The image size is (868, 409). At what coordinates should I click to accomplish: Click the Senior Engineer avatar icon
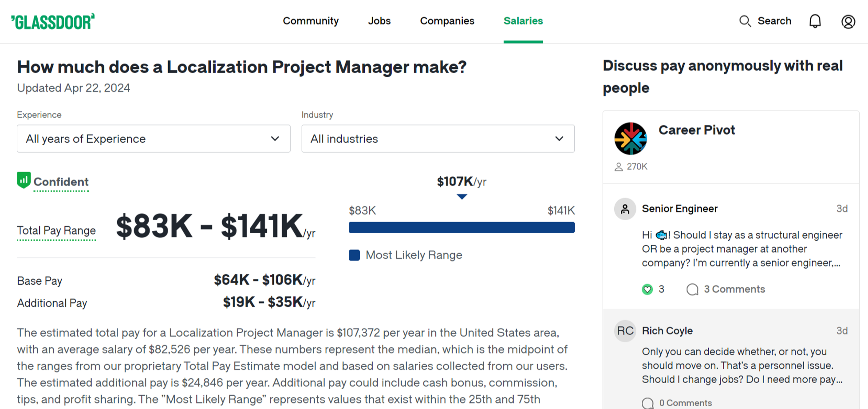pyautogui.click(x=624, y=209)
